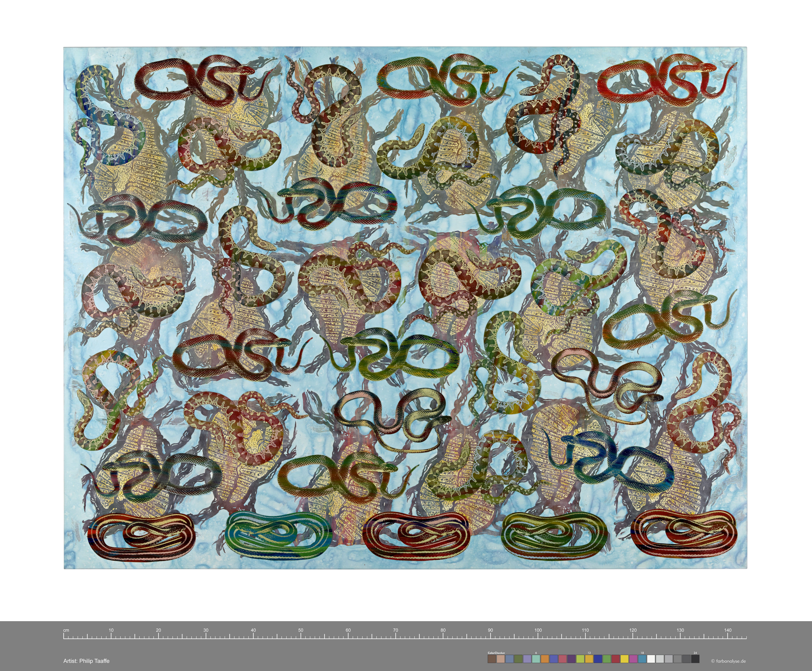Click the red ColorChecker patch
The image size is (812, 671).
pyautogui.click(x=616, y=659)
